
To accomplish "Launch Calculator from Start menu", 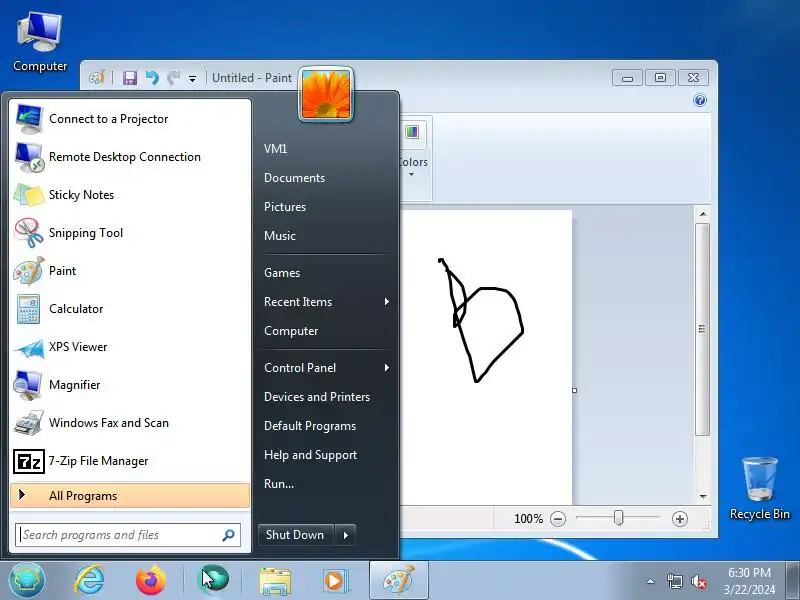I will (x=130, y=309).
